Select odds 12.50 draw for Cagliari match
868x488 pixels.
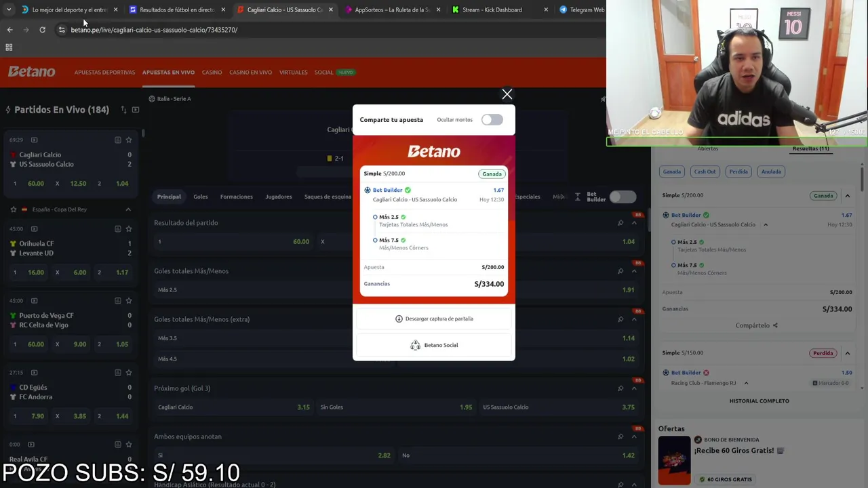[71, 184]
